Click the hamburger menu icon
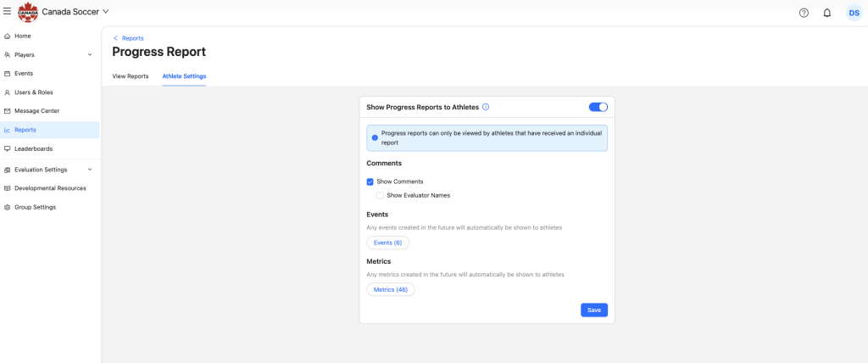 (x=8, y=13)
